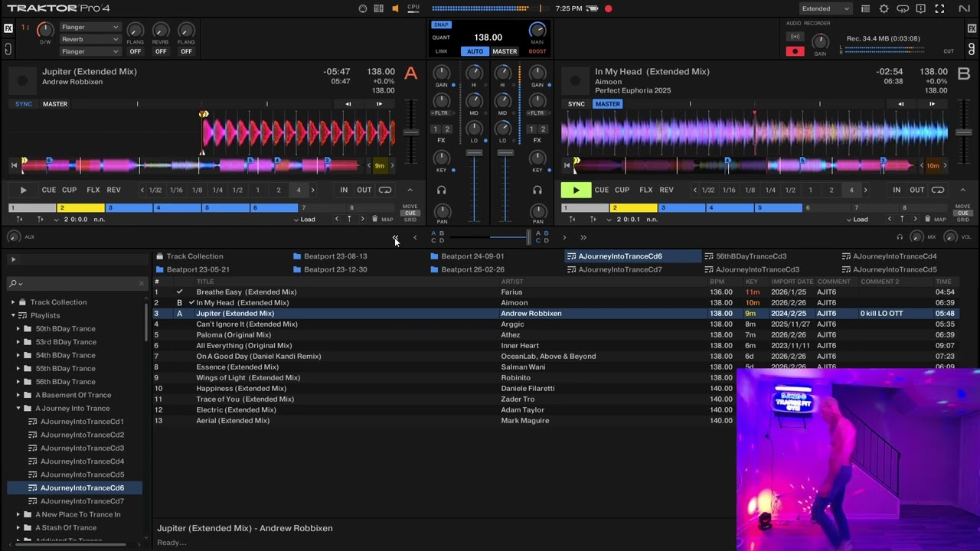Viewport: 980px width, 551px height.
Task: Toggle AUTO master mode
Action: (x=475, y=51)
